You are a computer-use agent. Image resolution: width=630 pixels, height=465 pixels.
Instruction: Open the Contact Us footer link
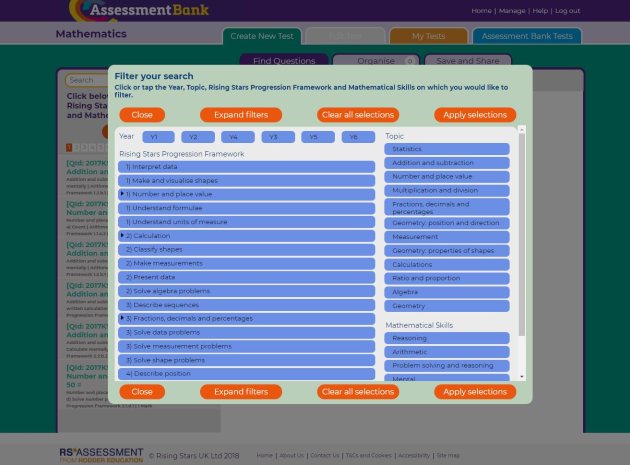[325, 455]
